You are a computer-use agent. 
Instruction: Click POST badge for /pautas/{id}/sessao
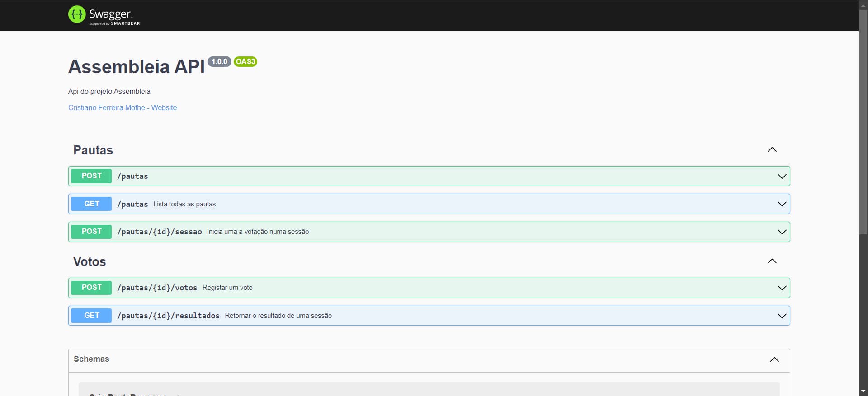[91, 232]
